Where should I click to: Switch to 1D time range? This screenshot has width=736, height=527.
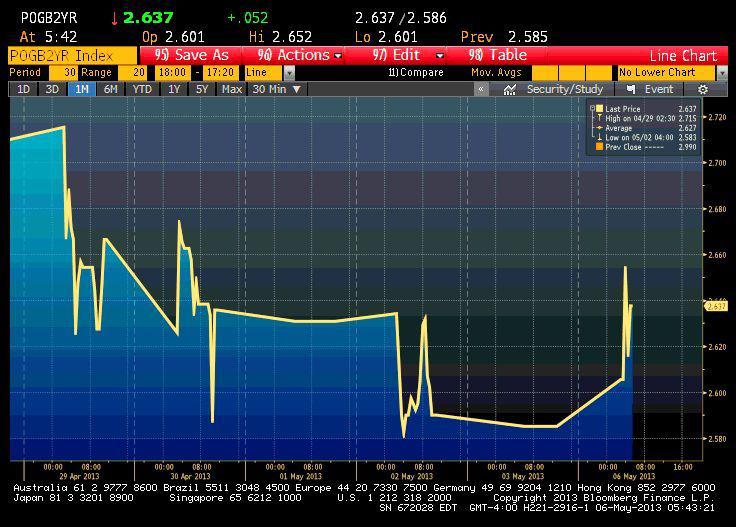pos(23,89)
